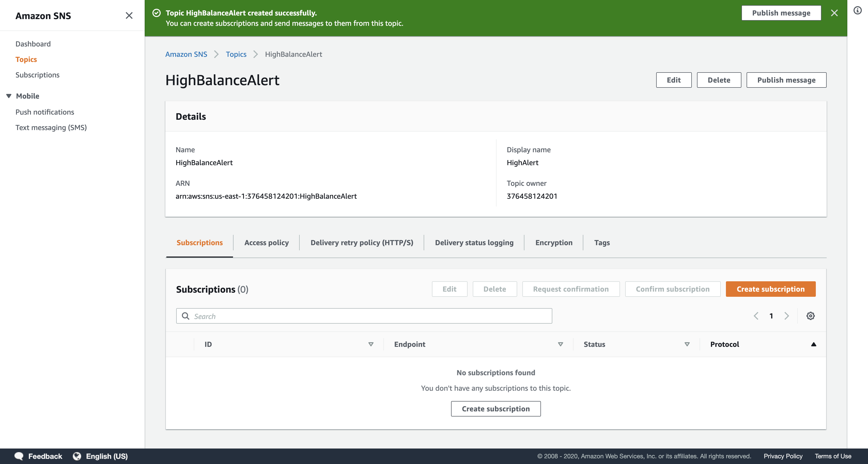The width and height of the screenshot is (868, 464).
Task: Open the English (US) language globe
Action: click(77, 456)
